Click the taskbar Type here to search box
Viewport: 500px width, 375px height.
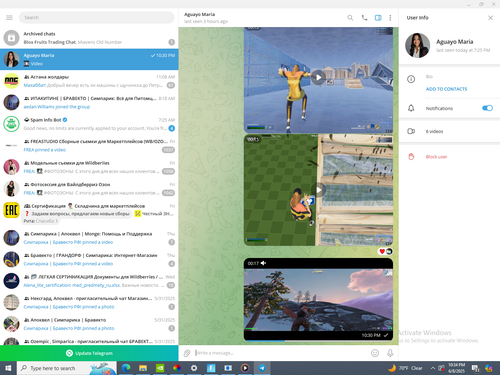(x=67, y=368)
